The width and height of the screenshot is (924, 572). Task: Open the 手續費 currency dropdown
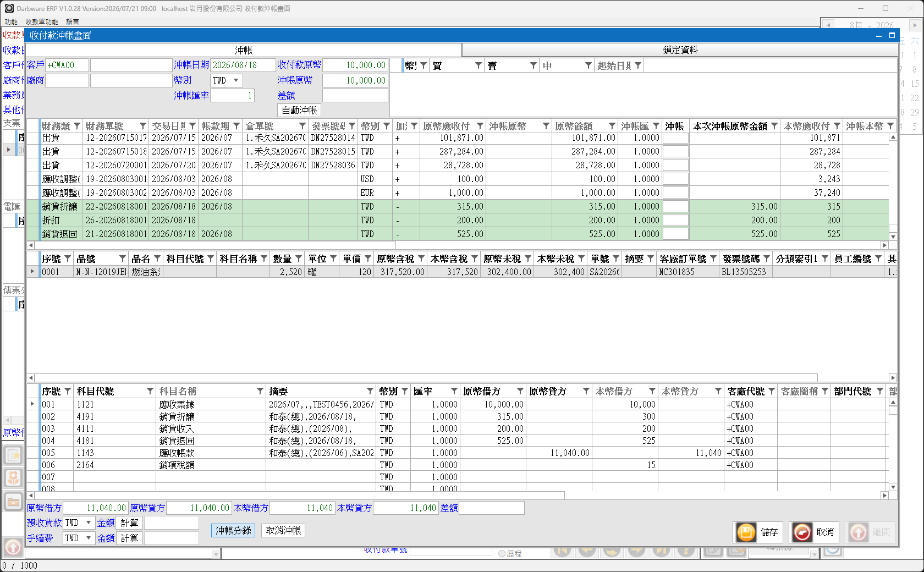click(88, 538)
